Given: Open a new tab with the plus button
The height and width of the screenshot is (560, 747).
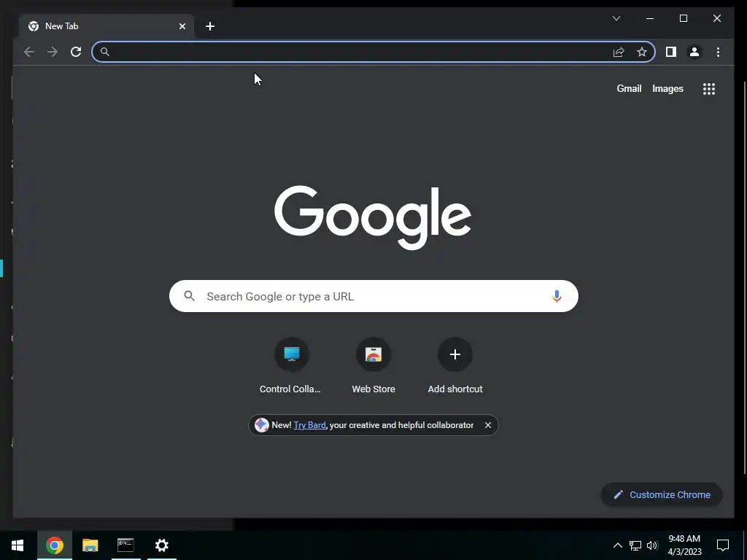Looking at the screenshot, I should click(x=210, y=26).
